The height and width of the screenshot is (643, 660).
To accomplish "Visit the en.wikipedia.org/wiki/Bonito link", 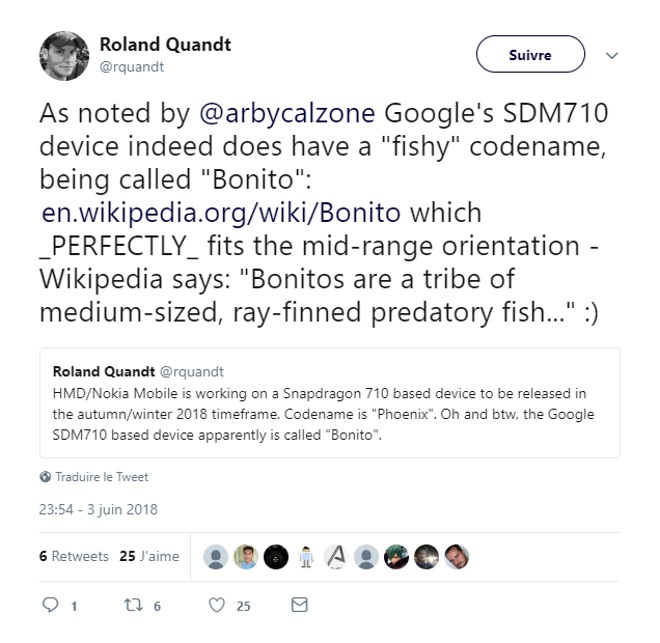I will 221,213.
